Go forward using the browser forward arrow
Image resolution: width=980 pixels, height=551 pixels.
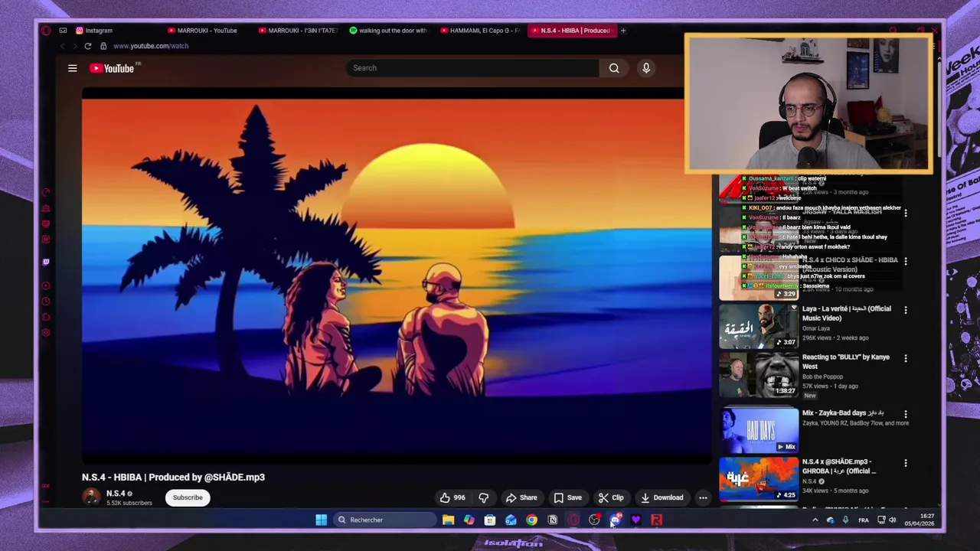(74, 46)
